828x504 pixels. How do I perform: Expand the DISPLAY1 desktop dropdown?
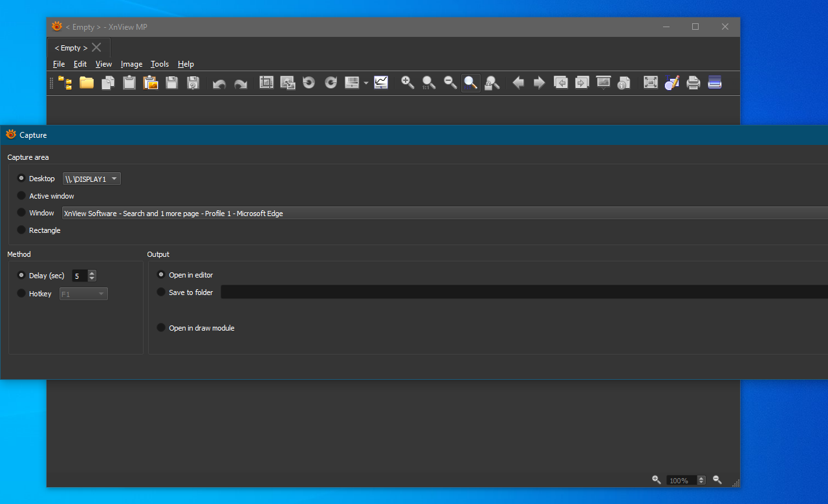[91, 179]
